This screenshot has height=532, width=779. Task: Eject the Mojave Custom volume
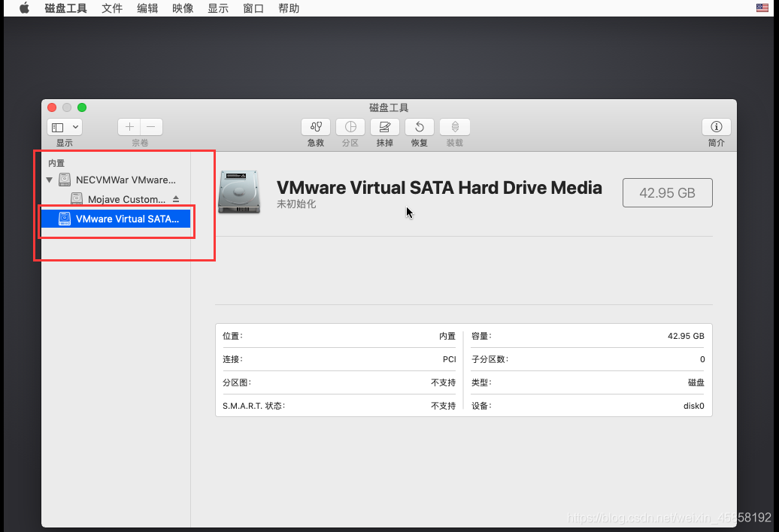(176, 198)
